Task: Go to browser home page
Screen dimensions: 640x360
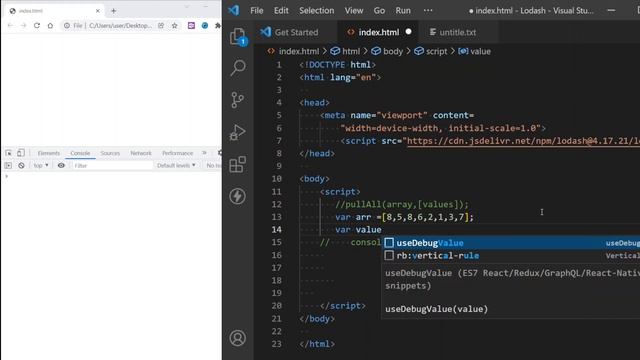Action: pyautogui.click(x=50, y=25)
